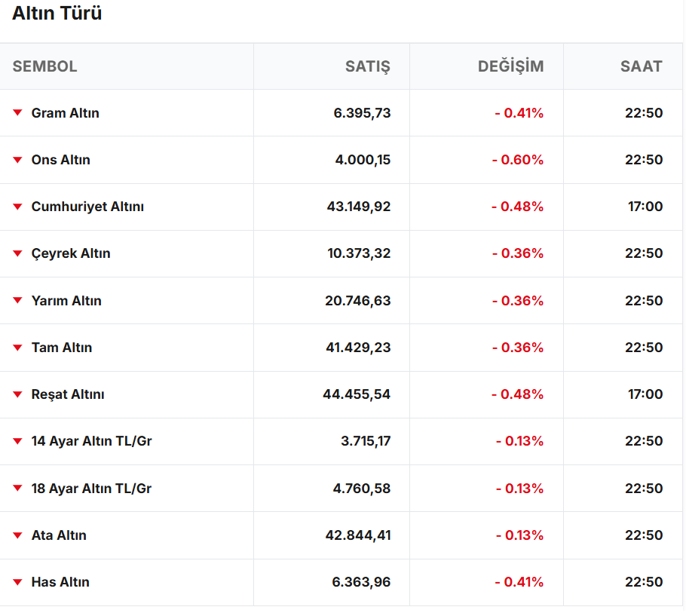
Task: Select the Ons Altın price 4.000,15
Action: pos(363,160)
